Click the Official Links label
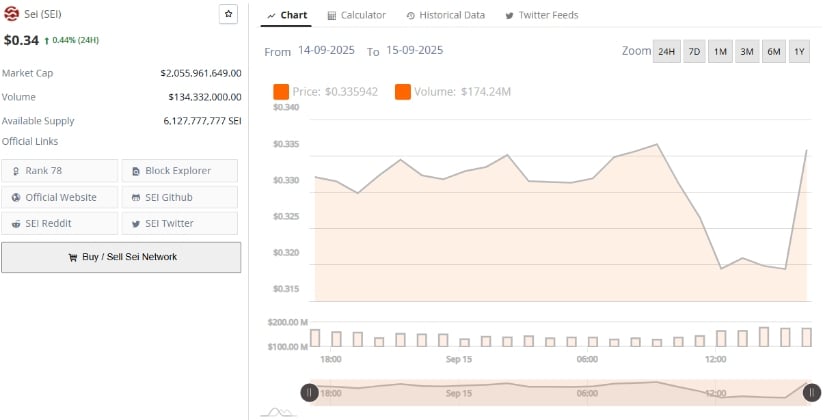 [x=30, y=141]
